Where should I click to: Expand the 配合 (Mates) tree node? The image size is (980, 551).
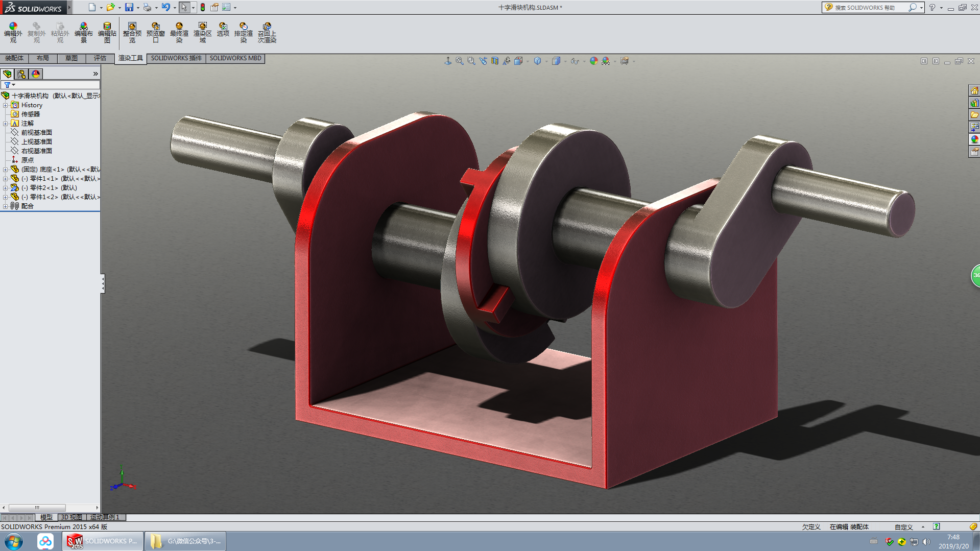coord(6,206)
